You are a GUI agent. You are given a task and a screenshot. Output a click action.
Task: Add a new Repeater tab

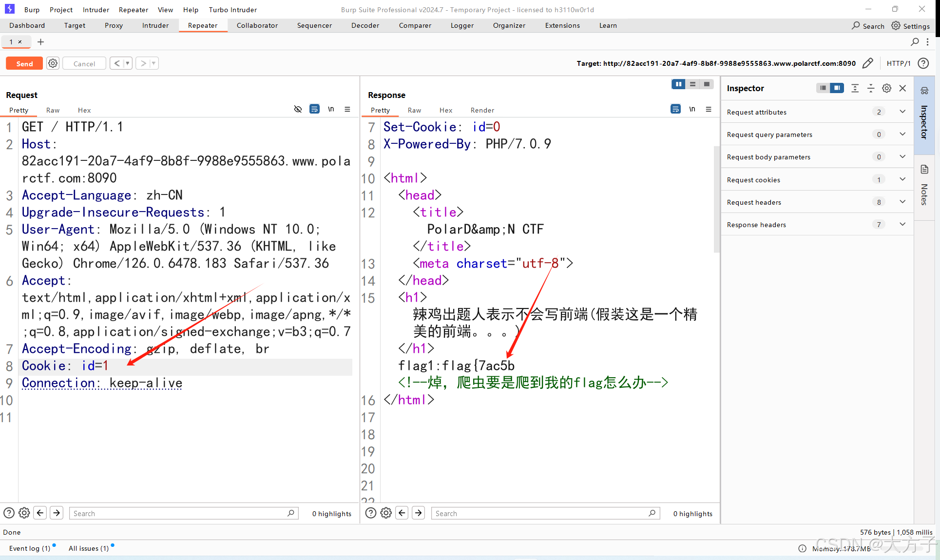[x=41, y=42]
